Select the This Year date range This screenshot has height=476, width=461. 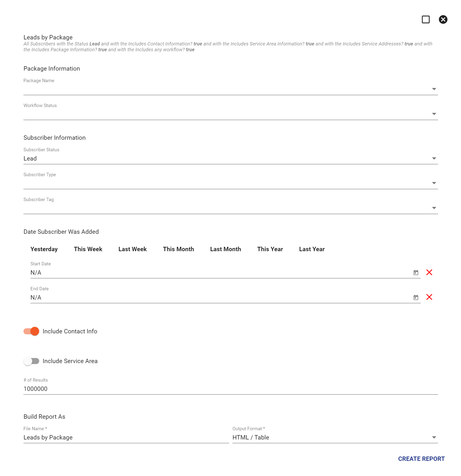(270, 249)
